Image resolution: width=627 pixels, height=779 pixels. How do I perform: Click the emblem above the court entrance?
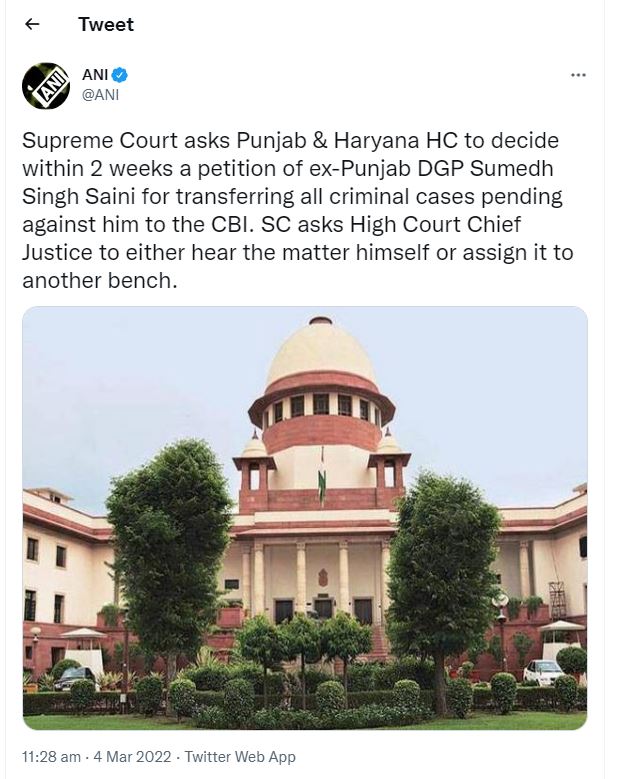[323, 577]
